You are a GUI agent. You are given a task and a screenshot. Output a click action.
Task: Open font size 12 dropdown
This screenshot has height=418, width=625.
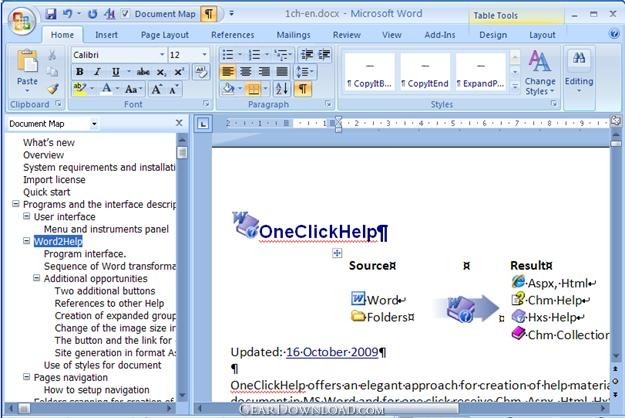tap(204, 55)
